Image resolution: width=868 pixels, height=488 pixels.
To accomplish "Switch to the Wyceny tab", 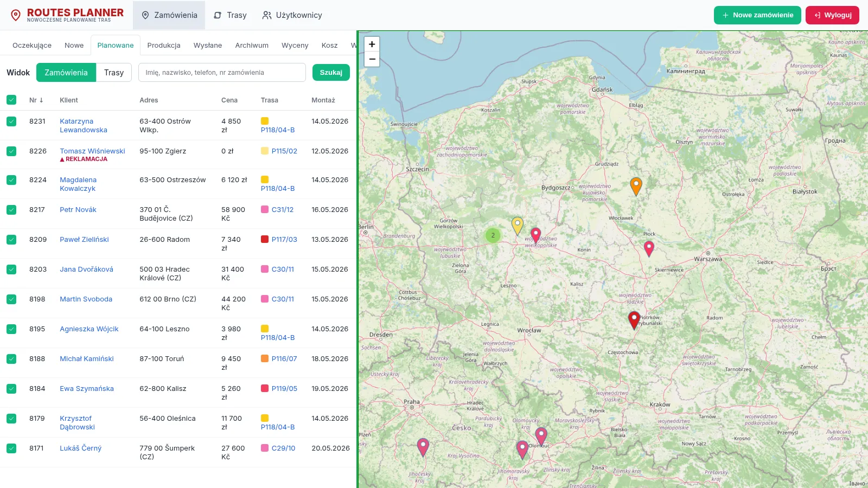I will click(x=295, y=45).
